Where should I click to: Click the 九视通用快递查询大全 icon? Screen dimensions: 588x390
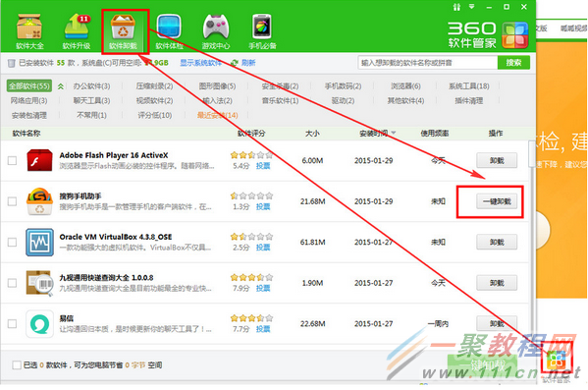(x=39, y=283)
